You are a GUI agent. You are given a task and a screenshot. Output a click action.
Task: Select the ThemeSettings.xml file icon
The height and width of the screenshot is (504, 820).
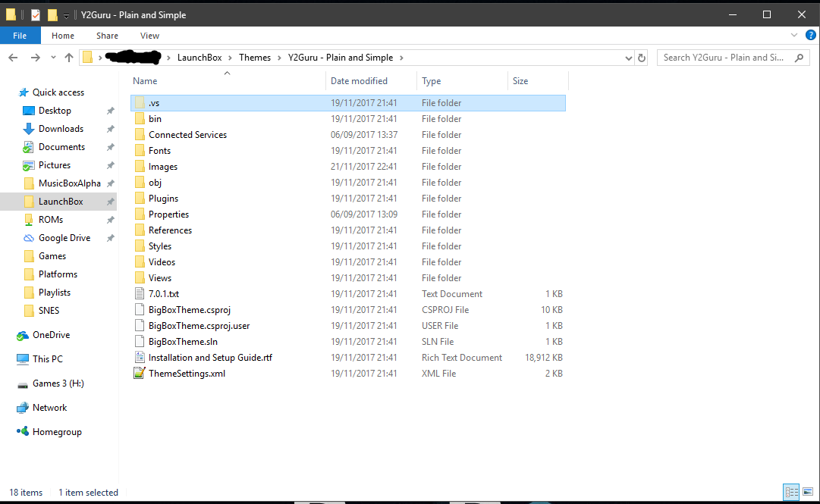coord(140,374)
